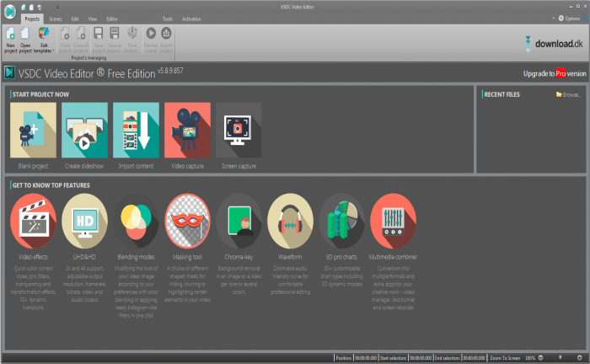Click the Start selection time field
The height and width of the screenshot is (364, 590).
421,358
